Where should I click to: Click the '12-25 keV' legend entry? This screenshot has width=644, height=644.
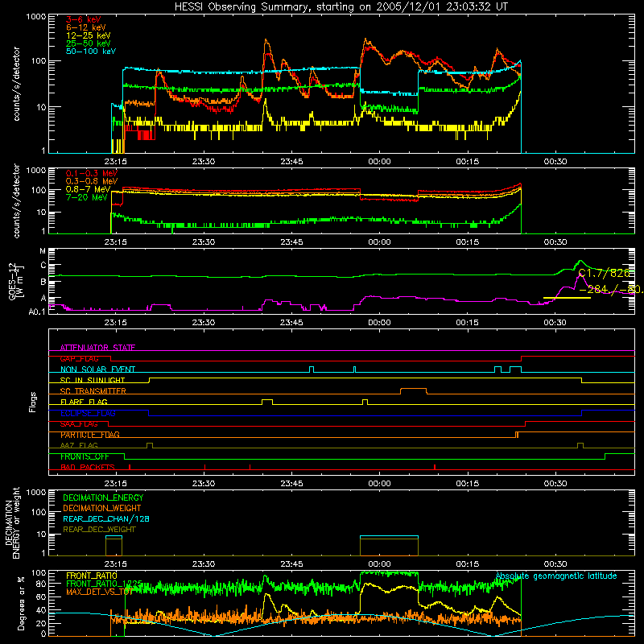coord(89,35)
